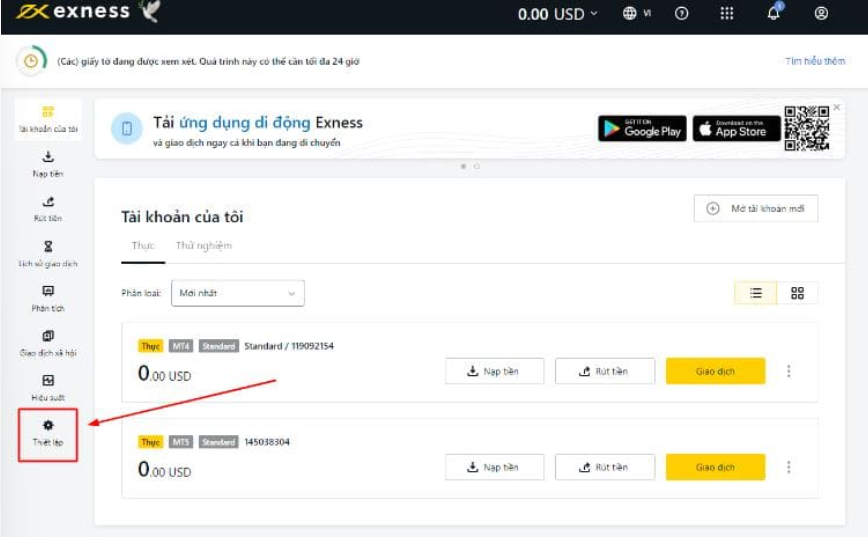Open more options for account 145038304

pyautogui.click(x=789, y=467)
